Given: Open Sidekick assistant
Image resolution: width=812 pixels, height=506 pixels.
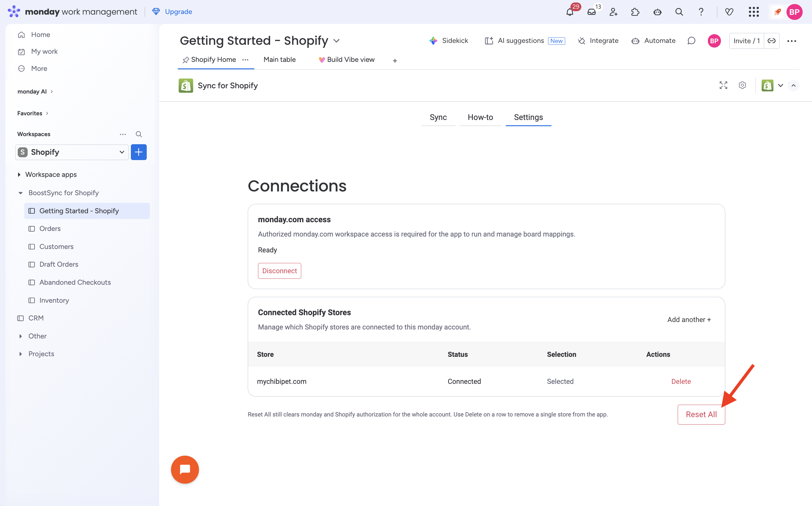Looking at the screenshot, I should [x=449, y=41].
